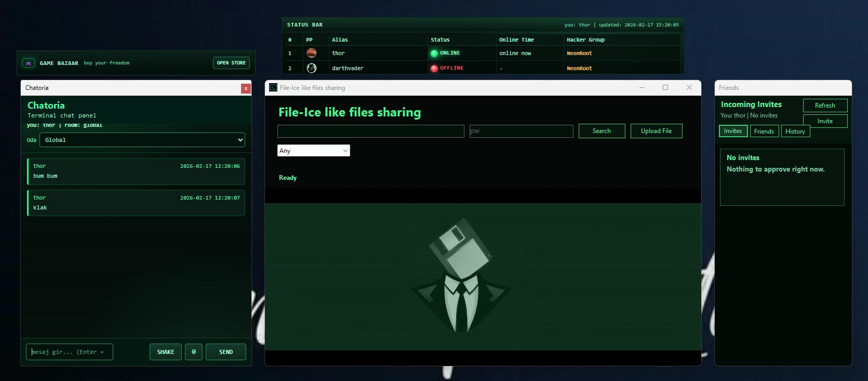Open the Global room dropdown in Chatoria
Image resolution: width=868 pixels, height=381 pixels.
[142, 140]
